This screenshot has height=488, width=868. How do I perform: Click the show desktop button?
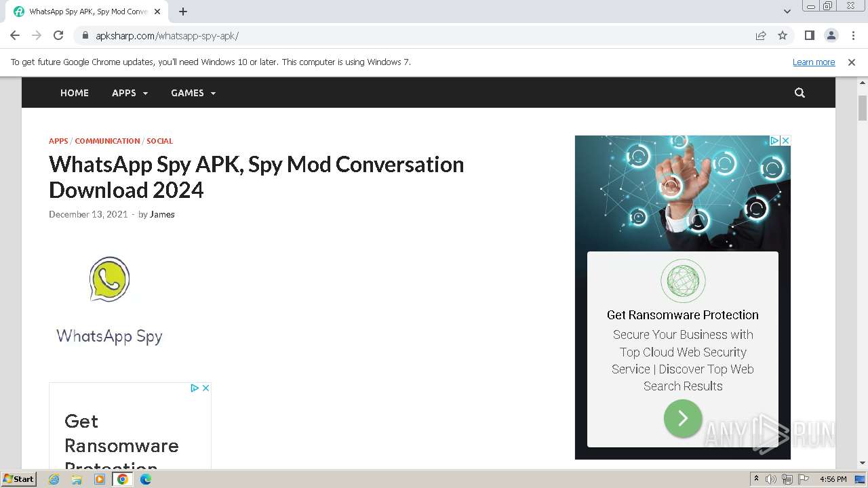pyautogui.click(x=861, y=479)
